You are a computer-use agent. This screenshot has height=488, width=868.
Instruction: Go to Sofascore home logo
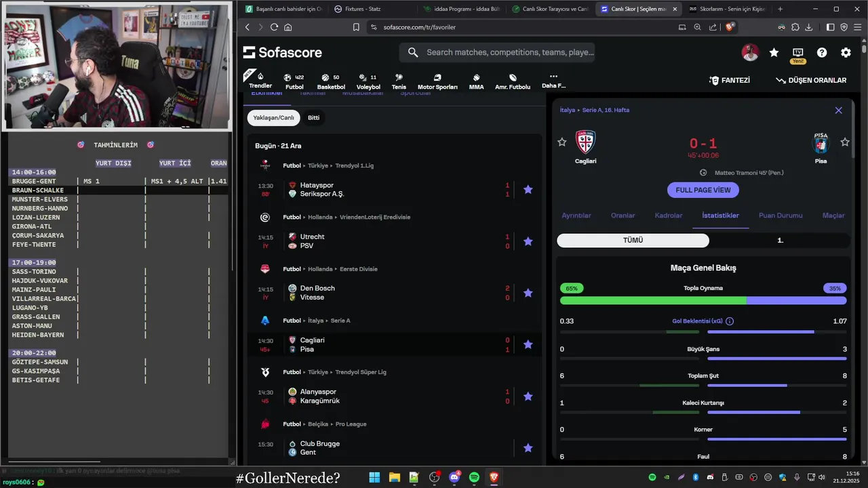[x=282, y=53]
